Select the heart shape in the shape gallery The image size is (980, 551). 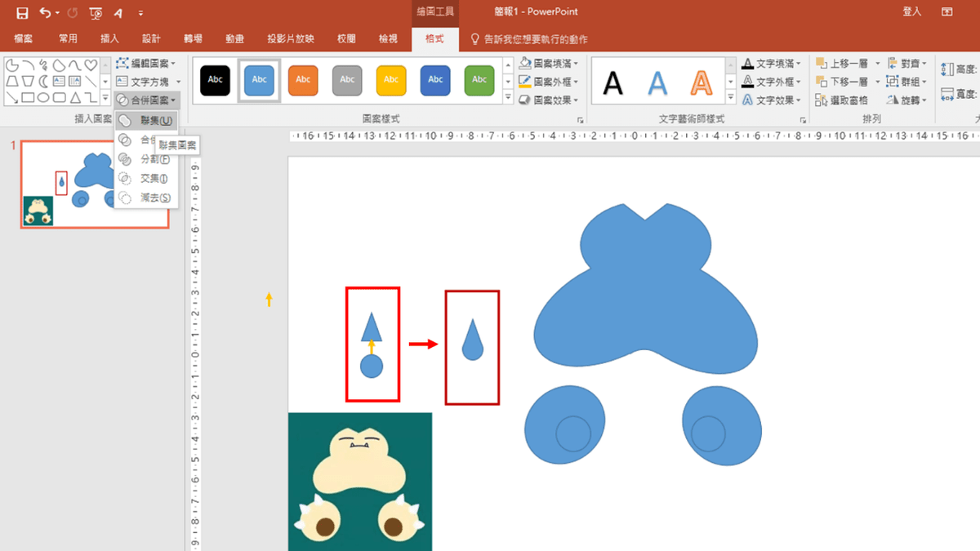pyautogui.click(x=91, y=65)
